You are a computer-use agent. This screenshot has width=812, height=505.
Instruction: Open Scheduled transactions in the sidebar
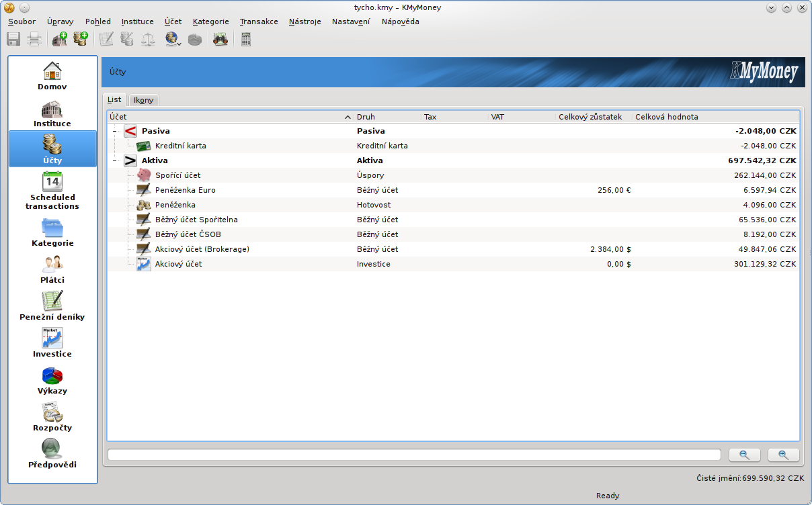click(x=52, y=191)
